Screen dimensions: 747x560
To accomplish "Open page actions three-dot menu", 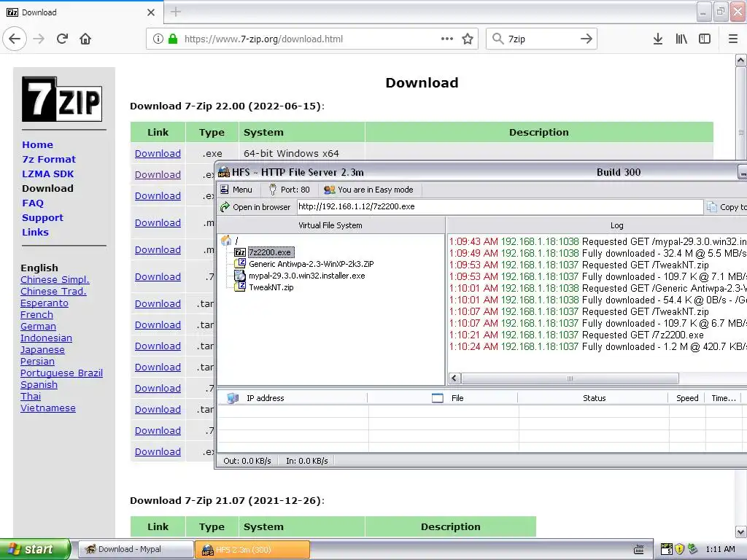I will [x=447, y=39].
